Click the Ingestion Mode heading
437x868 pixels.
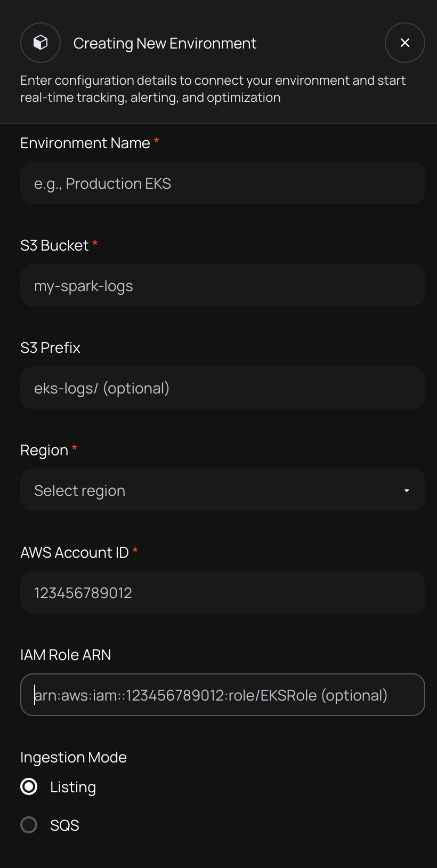pos(74,757)
